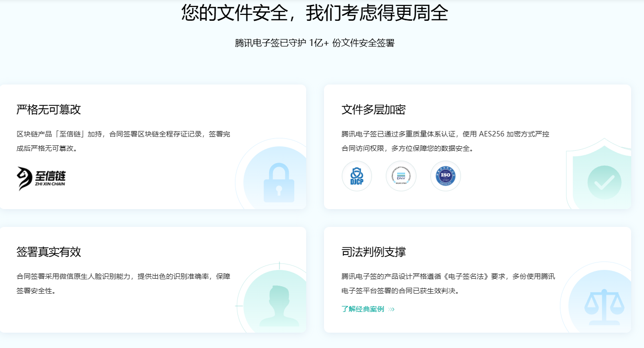Click the triple chevron arrows beside 了解经典案例
The width and height of the screenshot is (644, 348).
390,309
